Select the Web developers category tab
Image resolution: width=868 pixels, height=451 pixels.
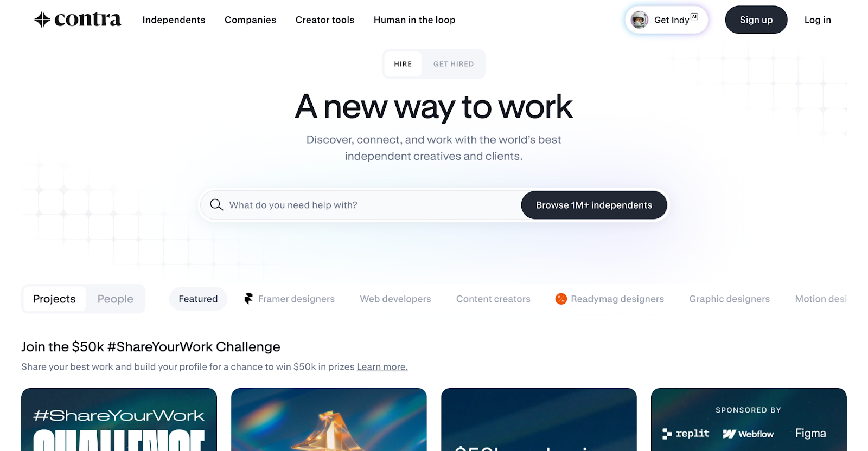point(395,299)
